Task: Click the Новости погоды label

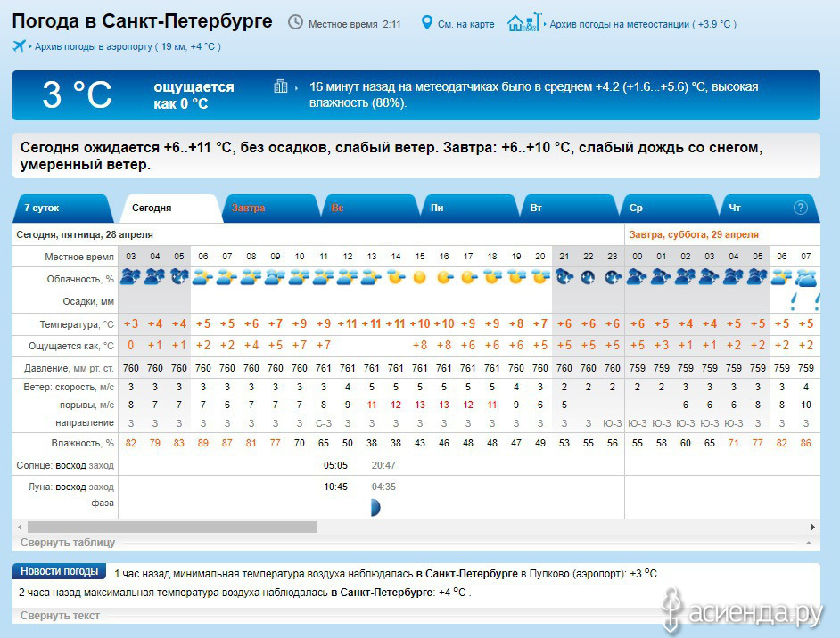Action: [x=59, y=571]
